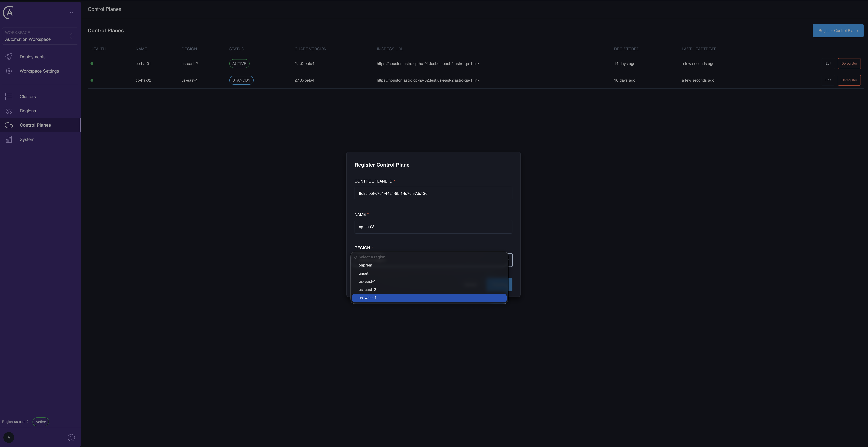Open the help question mark icon

pyautogui.click(x=71, y=438)
